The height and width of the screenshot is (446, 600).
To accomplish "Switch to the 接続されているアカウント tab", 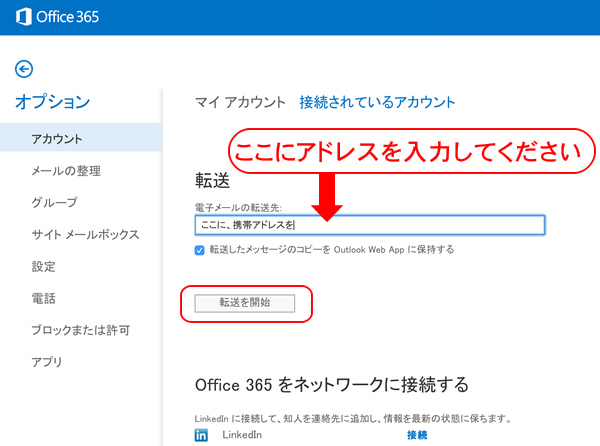I will pos(377,103).
